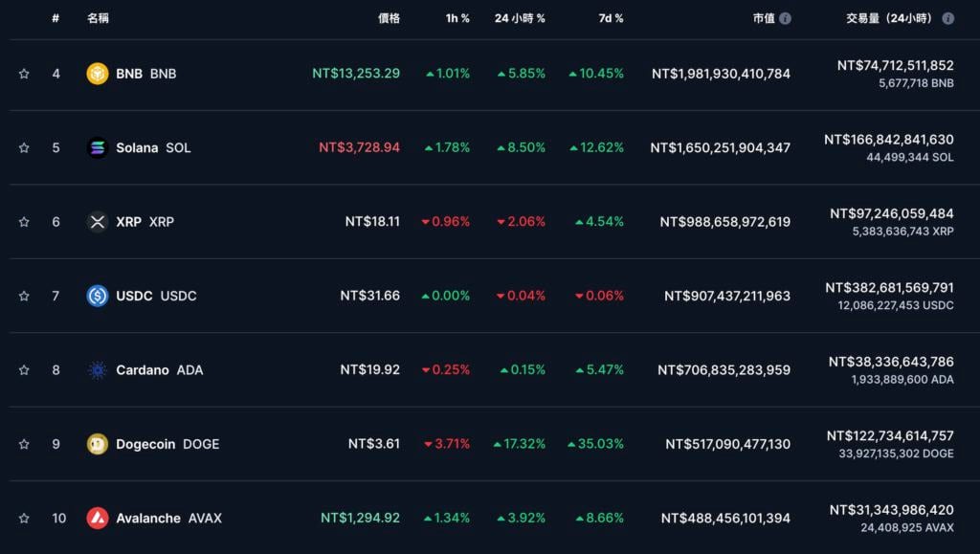Image resolution: width=980 pixels, height=554 pixels.
Task: Click the Cardano coin logo icon
Action: pyautogui.click(x=98, y=370)
